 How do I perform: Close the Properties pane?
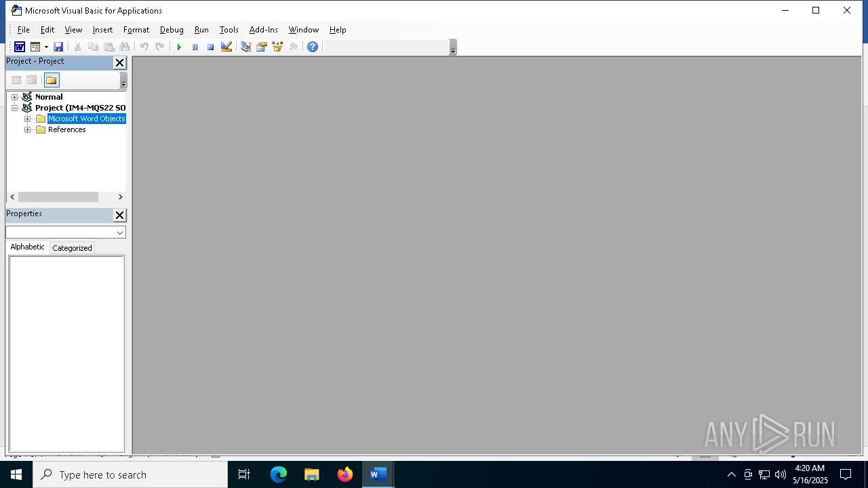119,215
